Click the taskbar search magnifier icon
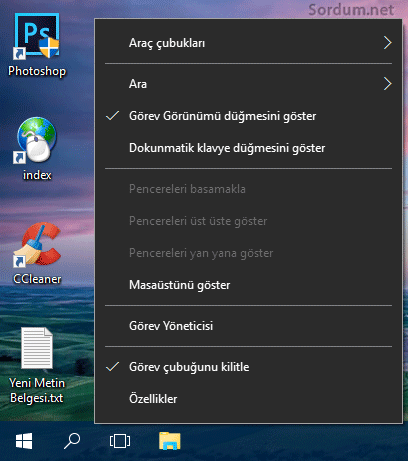Viewport: 408px width, 461px height. (72, 441)
